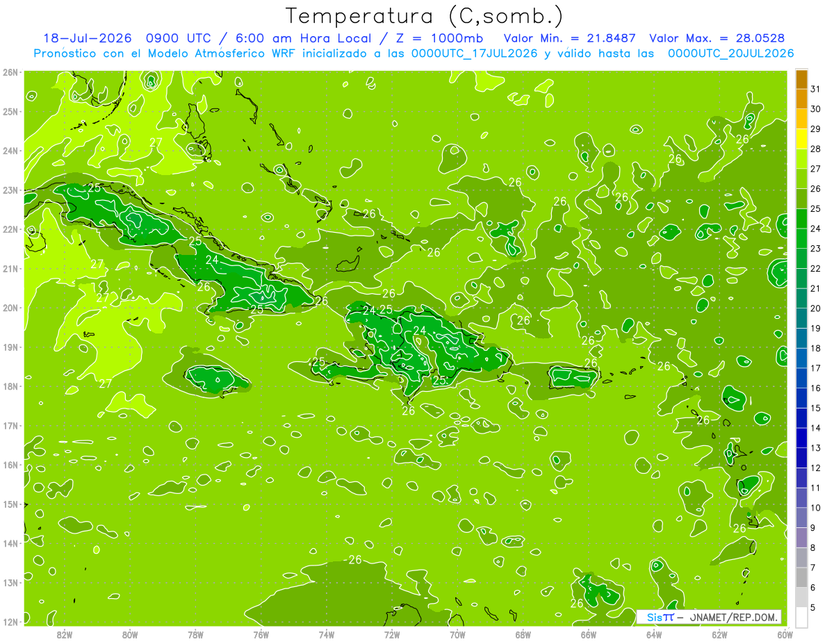This screenshot has width=834, height=644.
Task: Select the legend swatch between 26 and 27
Action: pos(801,179)
